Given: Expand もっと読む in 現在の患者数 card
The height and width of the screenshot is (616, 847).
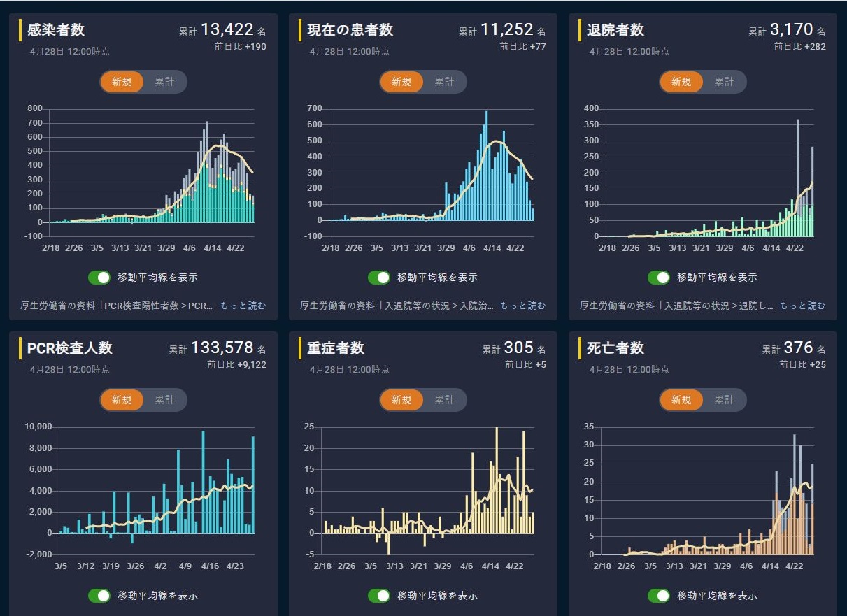Looking at the screenshot, I should click(x=522, y=306).
